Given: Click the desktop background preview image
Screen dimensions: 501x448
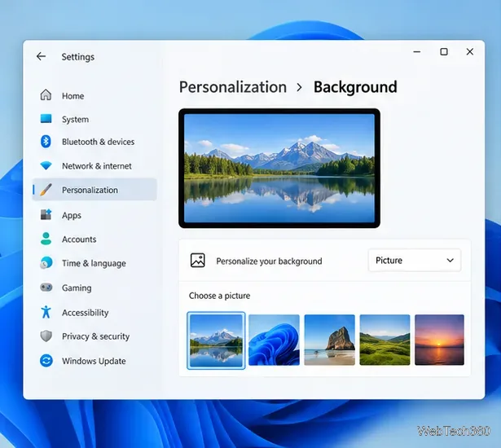Looking at the screenshot, I should point(279,168).
